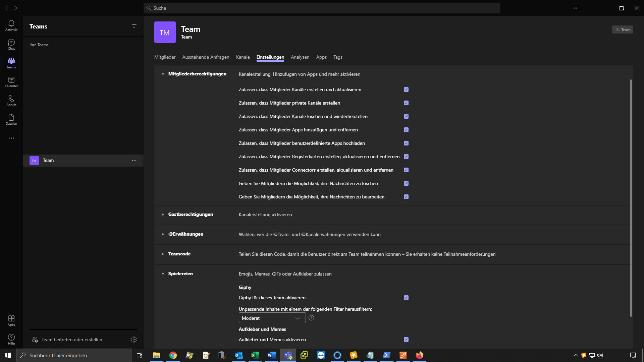This screenshot has height=362, width=644.
Task: Click the settings pane vertical scrollbar
Action: pos(631,198)
